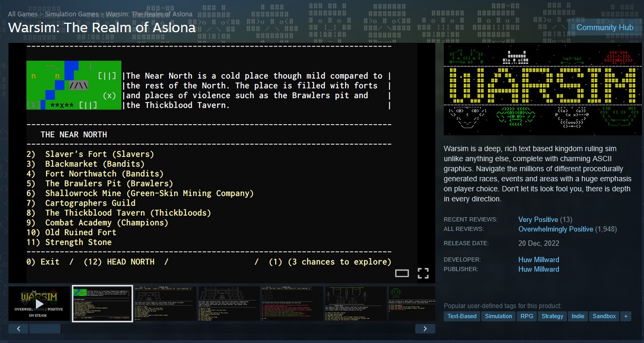Viewport: 644px width, 343px height.
Task: Go to All Games breadcrumb
Action: [x=23, y=14]
